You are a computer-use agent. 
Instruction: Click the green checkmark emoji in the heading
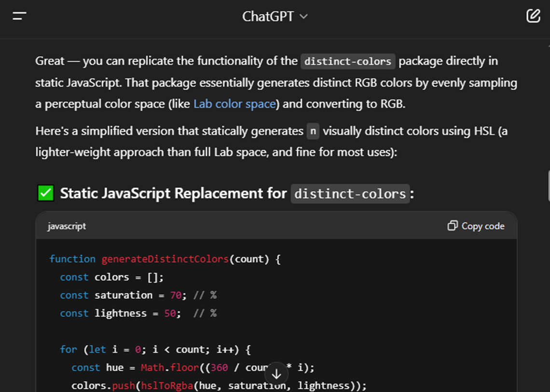coord(46,193)
